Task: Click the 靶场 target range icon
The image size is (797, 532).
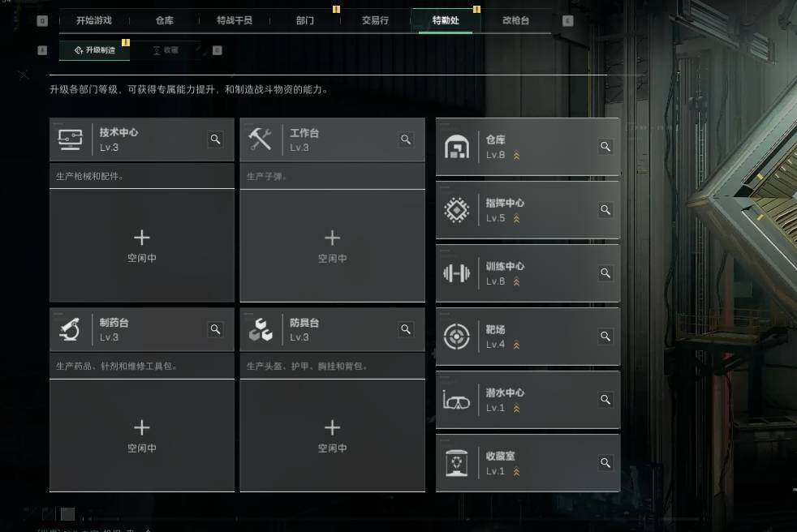Action: click(456, 337)
